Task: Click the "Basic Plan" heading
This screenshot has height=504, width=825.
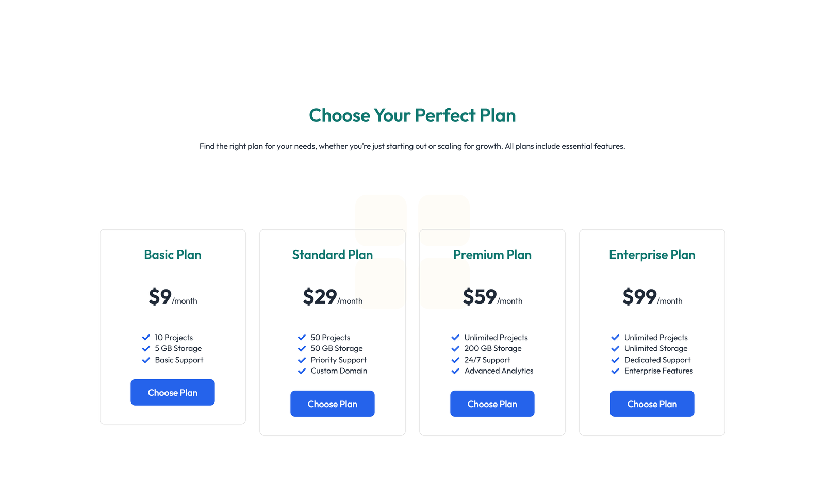Action: click(172, 255)
